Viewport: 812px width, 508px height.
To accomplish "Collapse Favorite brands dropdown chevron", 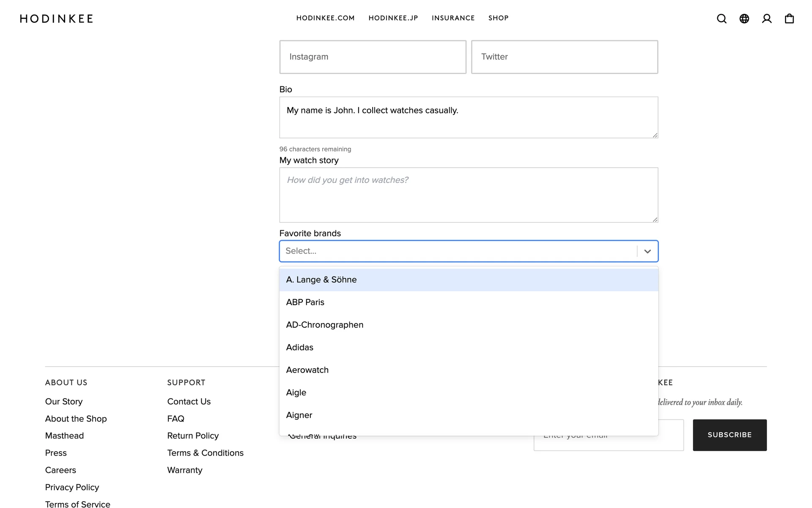I will [x=647, y=251].
